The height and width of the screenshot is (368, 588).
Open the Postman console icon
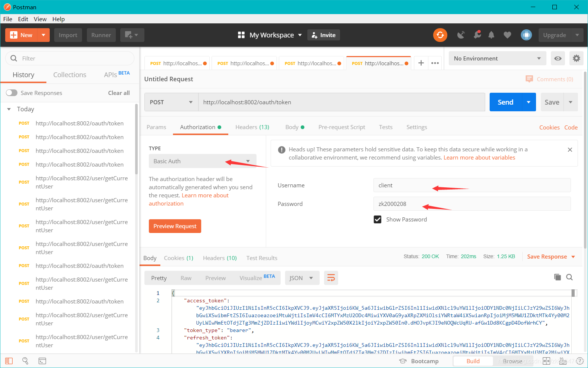(42, 361)
